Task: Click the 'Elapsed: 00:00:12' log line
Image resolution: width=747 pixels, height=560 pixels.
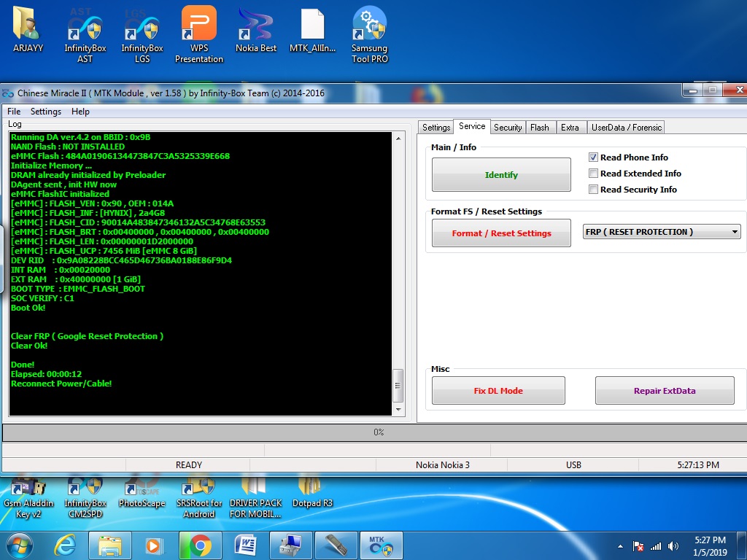Action: [46, 374]
